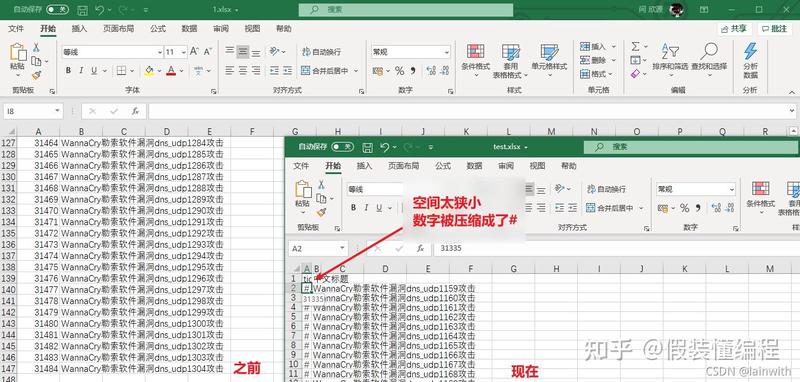
Task: Switch to 插入 tab in 1.xlsx
Action: (x=79, y=29)
